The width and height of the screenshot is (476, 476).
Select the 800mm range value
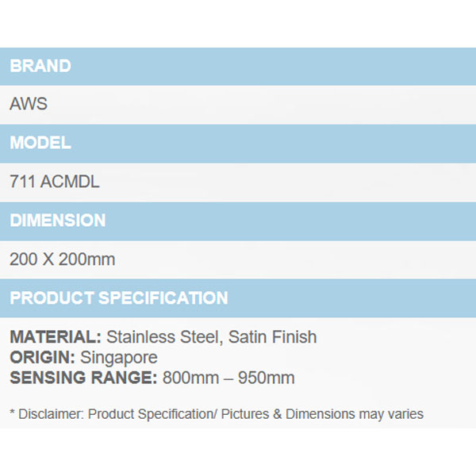pyautogui.click(x=189, y=378)
